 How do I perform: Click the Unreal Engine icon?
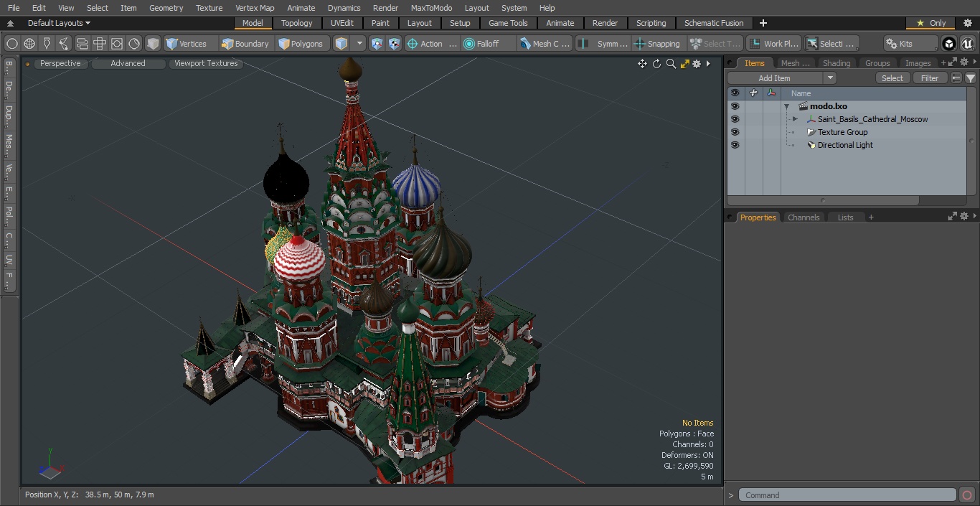point(967,44)
